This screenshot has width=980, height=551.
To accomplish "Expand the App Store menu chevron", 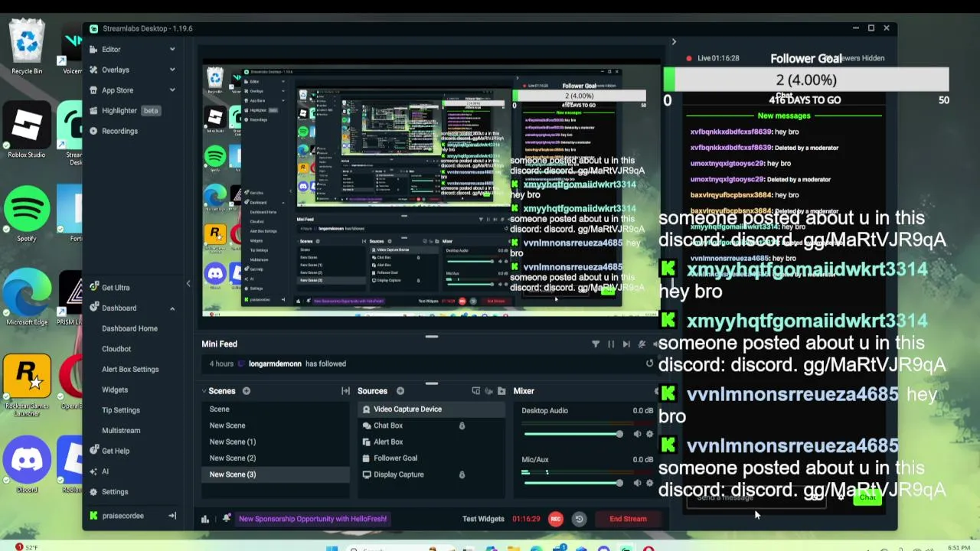I will coord(172,90).
